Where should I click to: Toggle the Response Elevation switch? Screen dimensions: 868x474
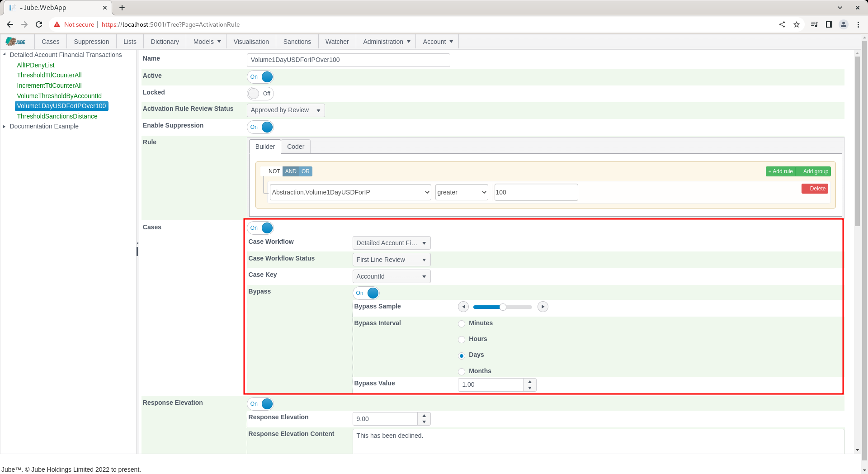pos(260,404)
